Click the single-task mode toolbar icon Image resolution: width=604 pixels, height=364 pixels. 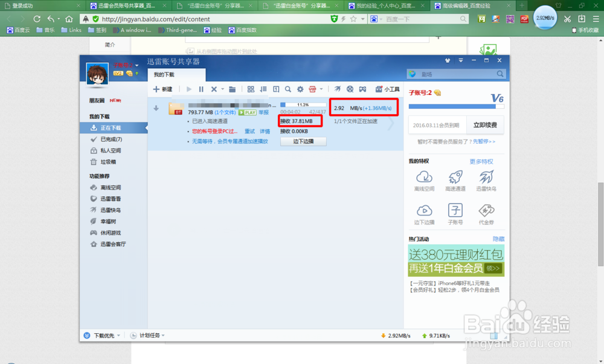point(276,89)
